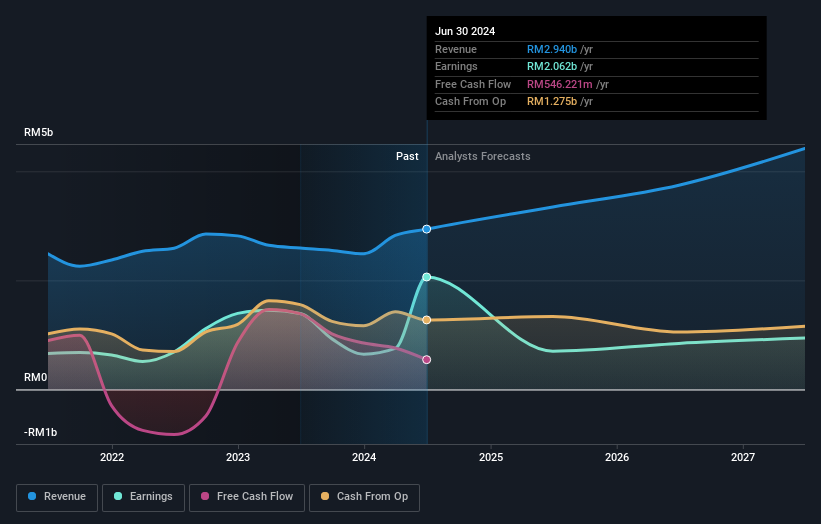Click the RM1.275b cash from op value
This screenshot has height=524, width=821.
click(x=552, y=102)
